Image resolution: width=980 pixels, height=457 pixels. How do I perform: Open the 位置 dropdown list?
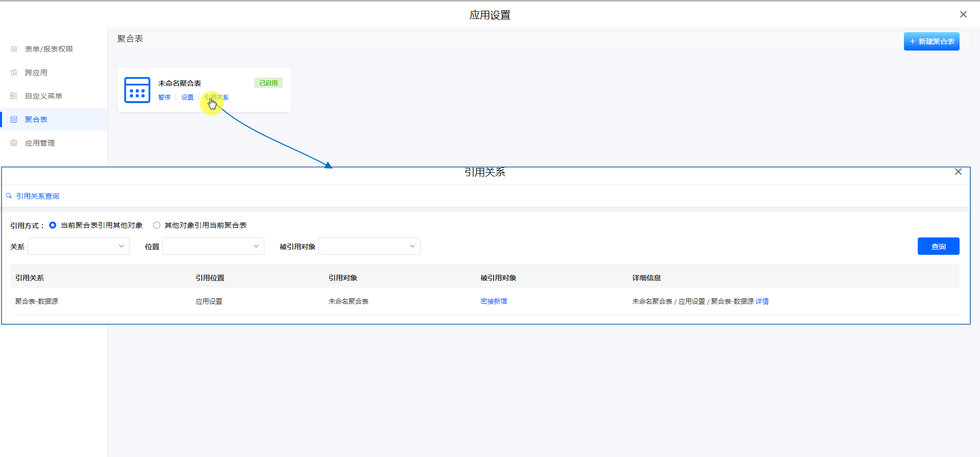coord(213,246)
